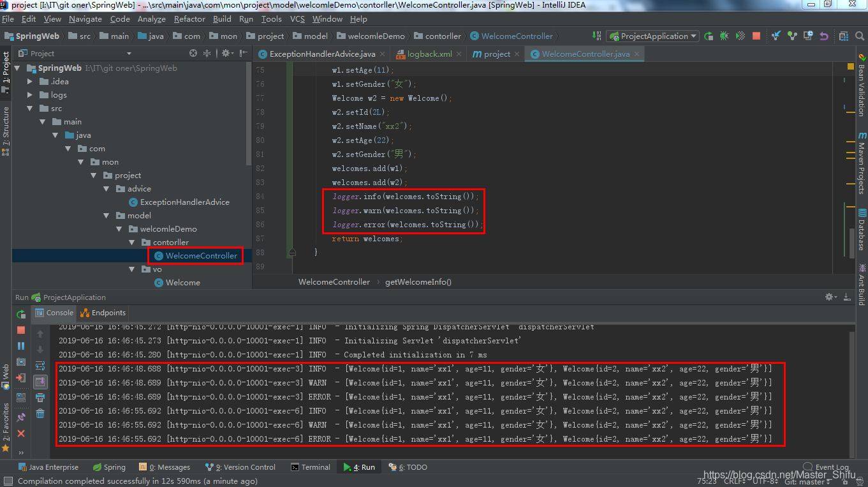The image size is (868, 487).
Task: Rerun app in the Run panel
Action: coord(21,314)
